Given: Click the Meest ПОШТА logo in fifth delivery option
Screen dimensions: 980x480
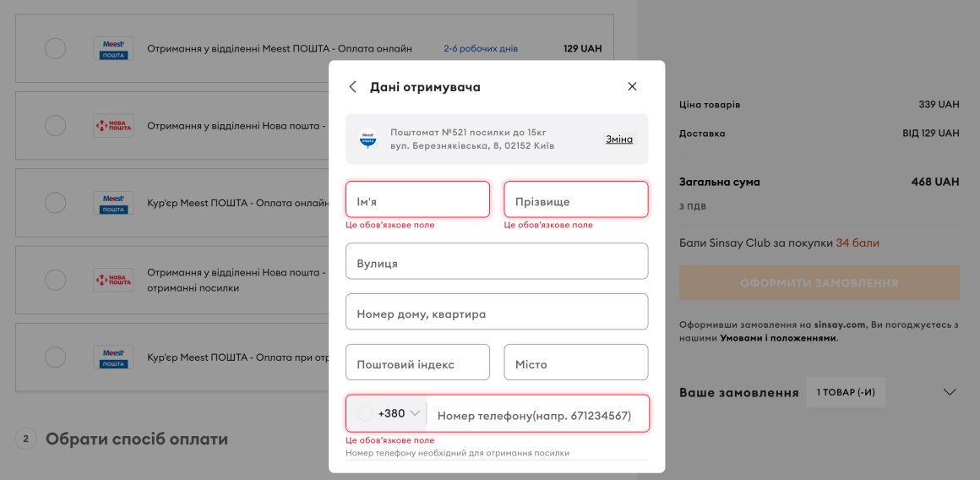Looking at the screenshot, I should (x=113, y=357).
